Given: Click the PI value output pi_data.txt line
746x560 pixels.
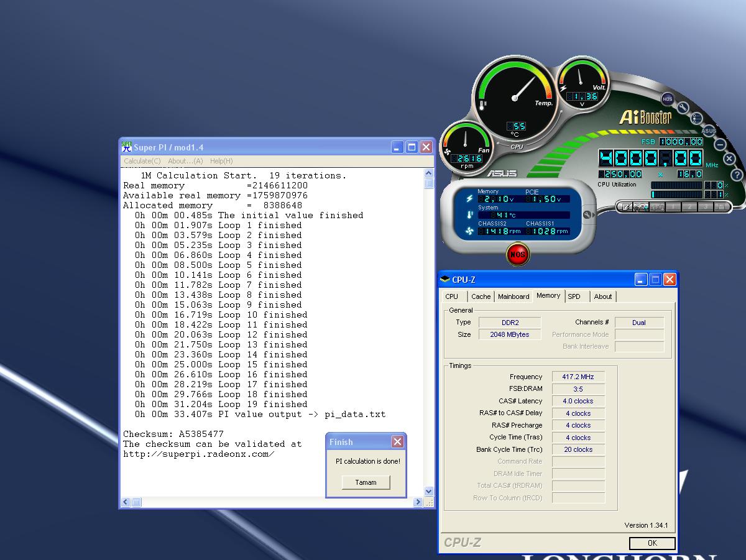Looking at the screenshot, I should tap(260, 414).
